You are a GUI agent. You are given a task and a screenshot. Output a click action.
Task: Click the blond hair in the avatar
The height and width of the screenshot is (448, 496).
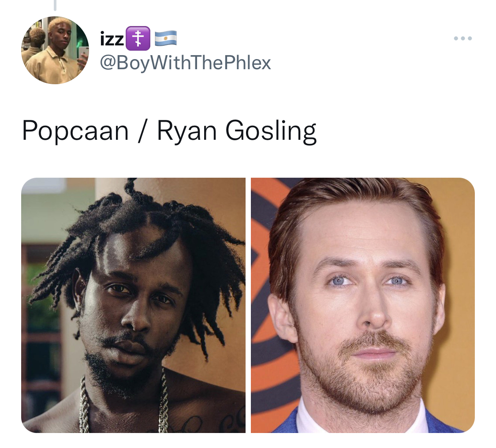tap(59, 23)
